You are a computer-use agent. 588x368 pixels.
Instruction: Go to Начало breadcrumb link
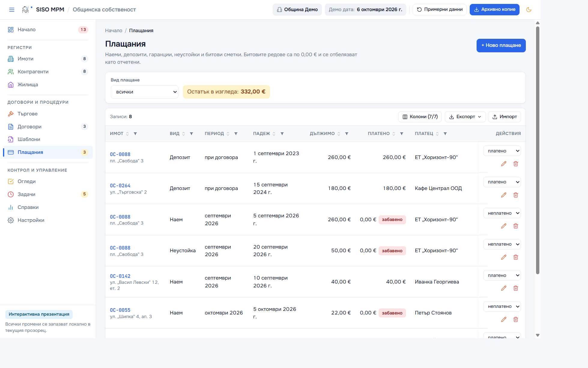click(114, 31)
